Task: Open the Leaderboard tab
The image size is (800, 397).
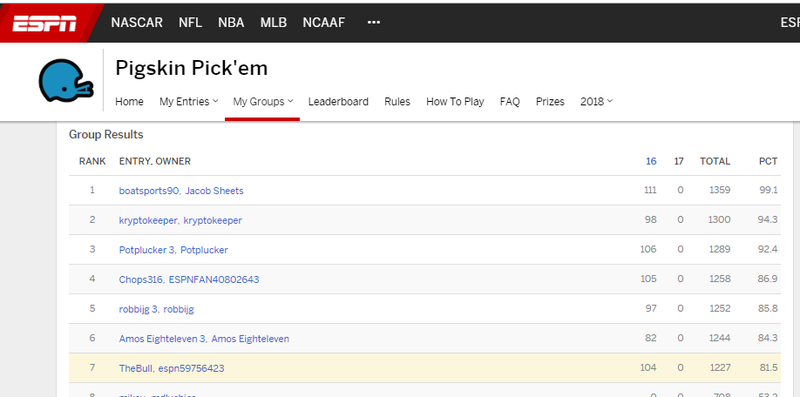Action: pos(338,102)
